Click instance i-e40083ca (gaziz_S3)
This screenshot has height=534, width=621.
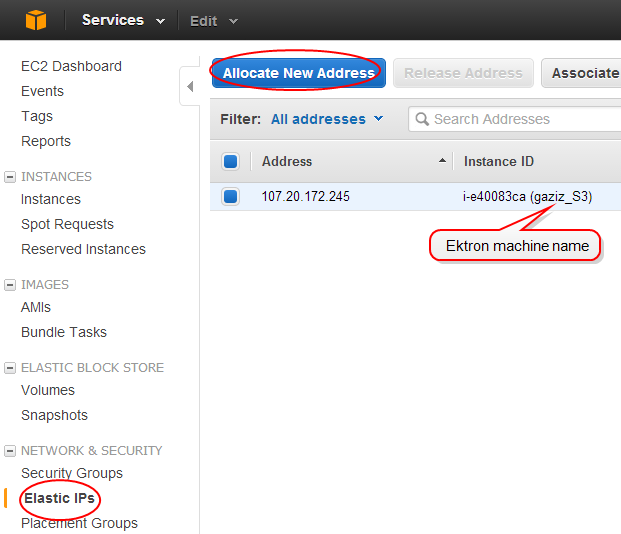point(527,196)
